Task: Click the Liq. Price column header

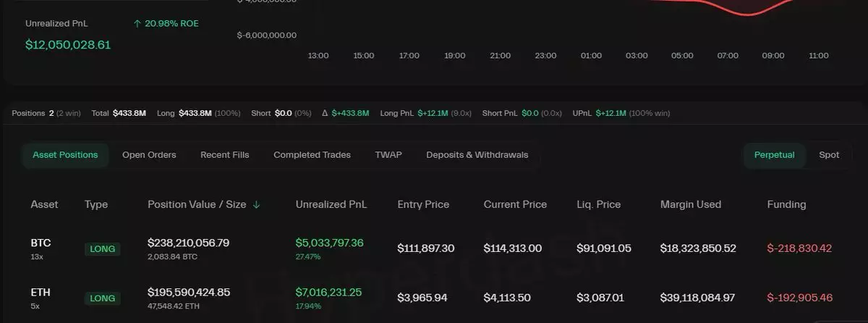Action: click(598, 205)
